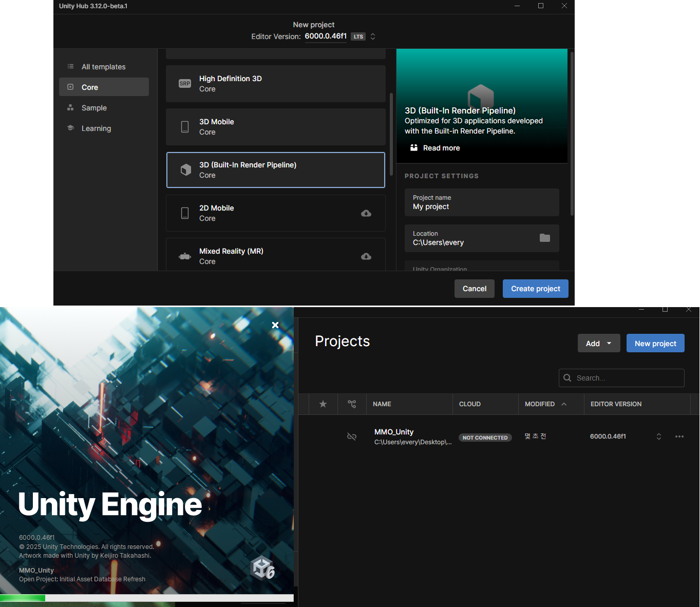Click the splash loading progress bar
This screenshot has height=607, width=700.
(x=147, y=598)
